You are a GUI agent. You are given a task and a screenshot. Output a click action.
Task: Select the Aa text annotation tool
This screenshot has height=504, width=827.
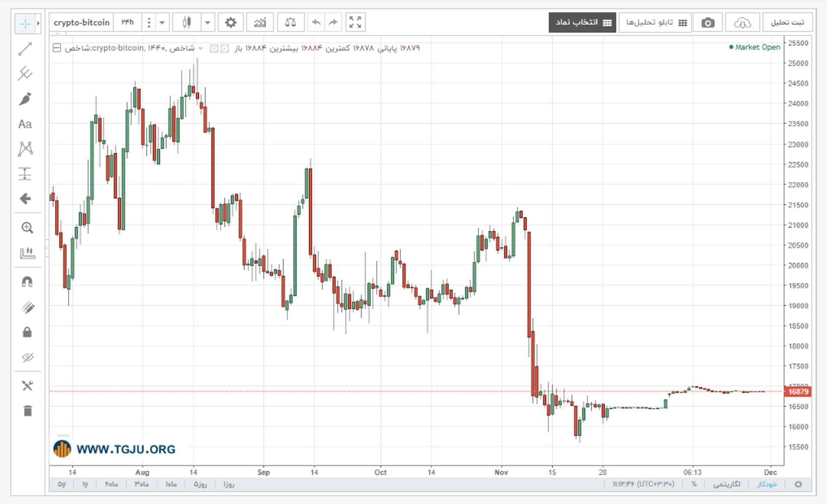pyautogui.click(x=25, y=124)
